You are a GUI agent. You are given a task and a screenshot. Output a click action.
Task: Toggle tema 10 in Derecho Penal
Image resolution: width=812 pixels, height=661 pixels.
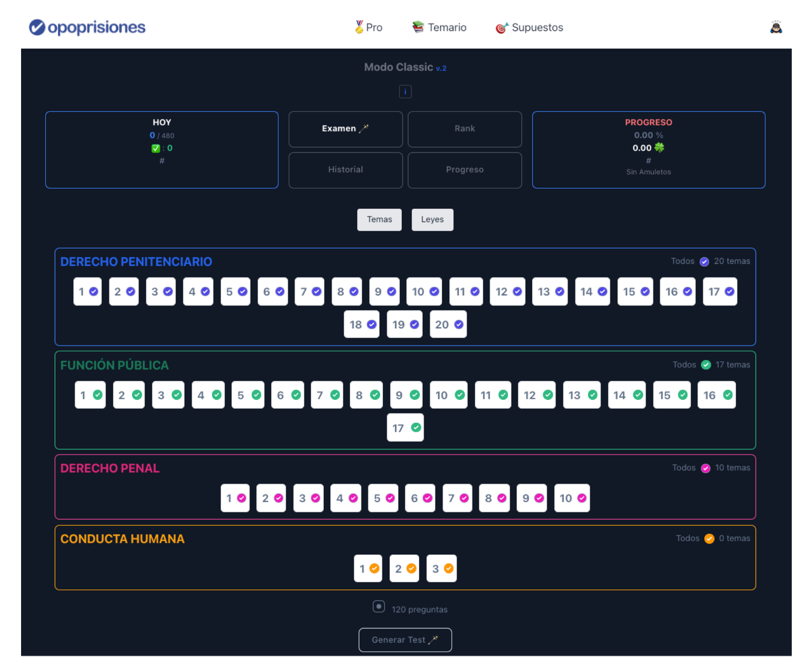pyautogui.click(x=572, y=498)
